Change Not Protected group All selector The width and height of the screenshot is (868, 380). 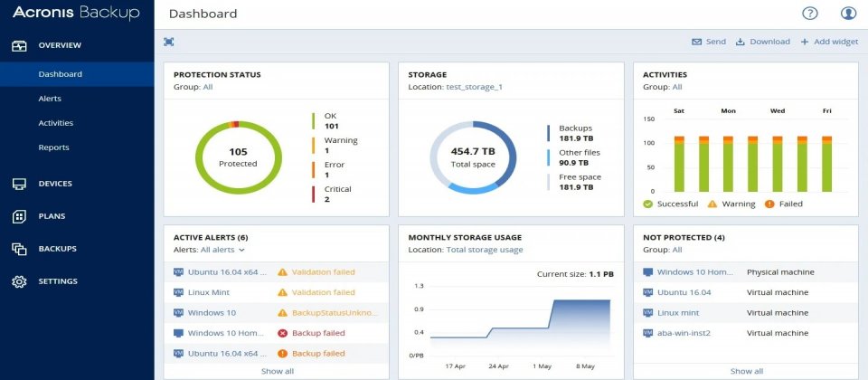(677, 250)
